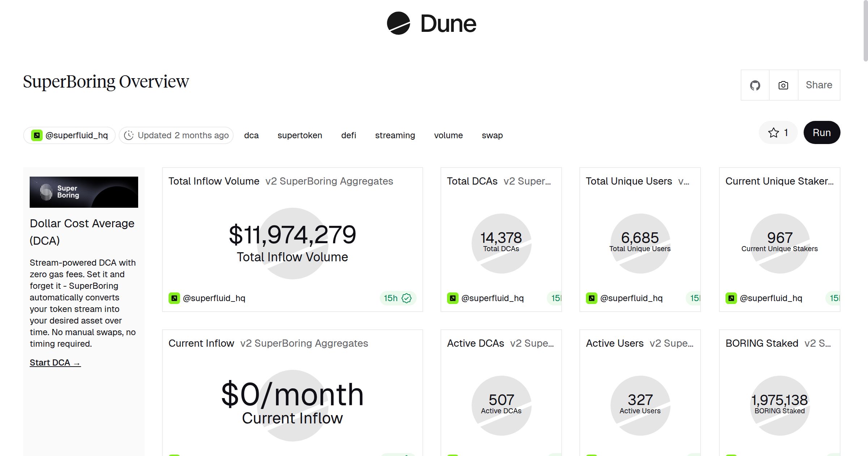Open the Share button
The width and height of the screenshot is (868, 456).
pyautogui.click(x=819, y=85)
